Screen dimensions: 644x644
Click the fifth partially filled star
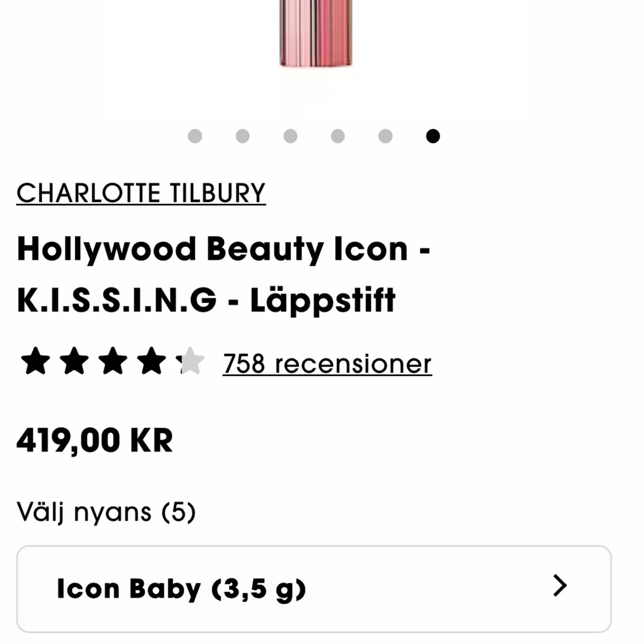[x=190, y=361]
